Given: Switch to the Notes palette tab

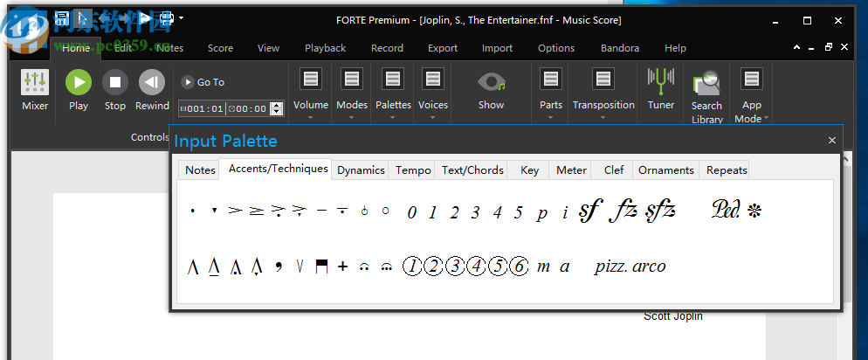Looking at the screenshot, I should (x=200, y=170).
